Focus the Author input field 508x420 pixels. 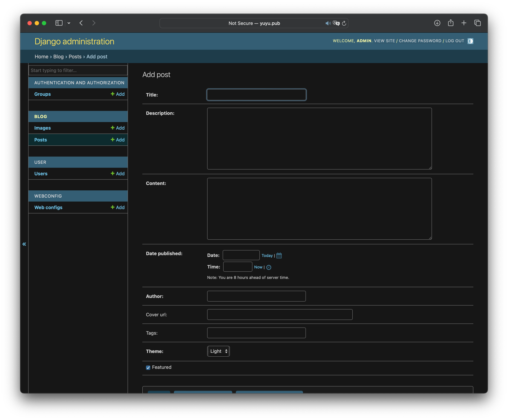[x=257, y=296]
